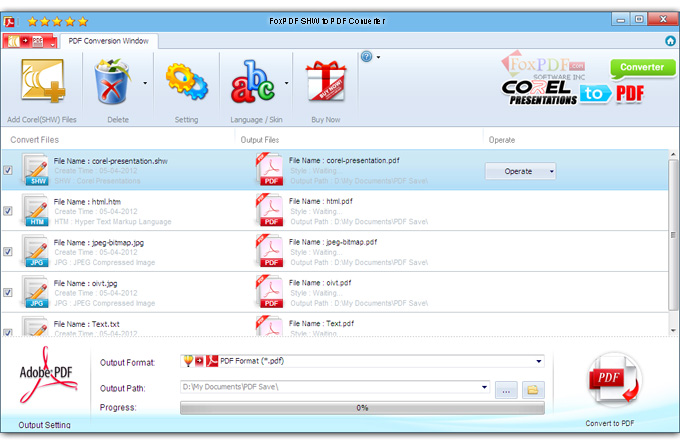Click the file list vertical scrollbar thumb
Image resolution: width=680 pixels, height=443 pixels.
click(x=673, y=235)
